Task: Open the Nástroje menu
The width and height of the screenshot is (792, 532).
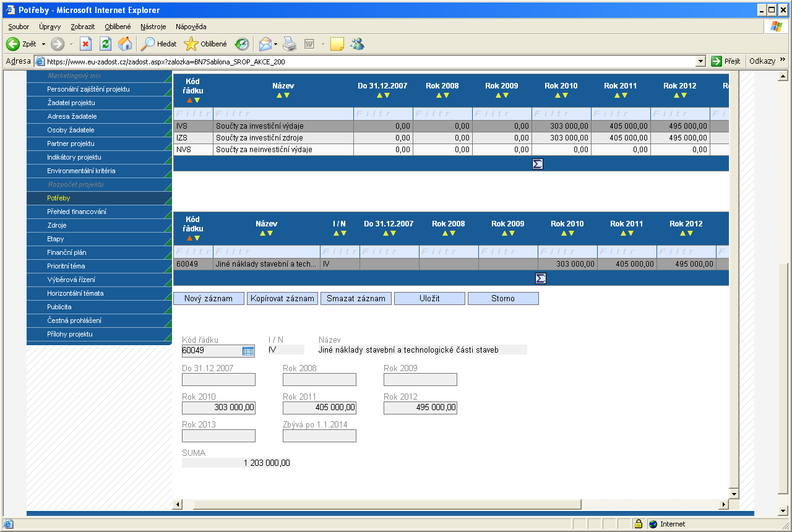Action: [153, 27]
